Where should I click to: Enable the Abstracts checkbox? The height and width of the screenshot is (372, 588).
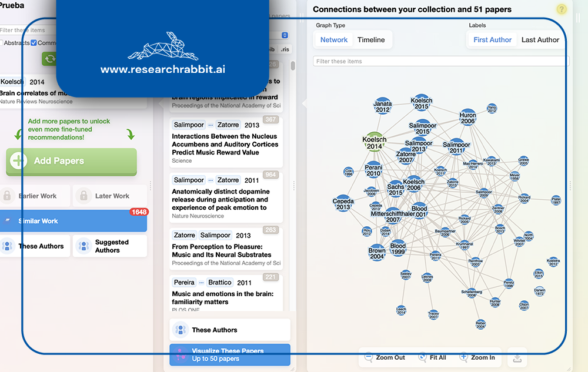[x=2, y=43]
